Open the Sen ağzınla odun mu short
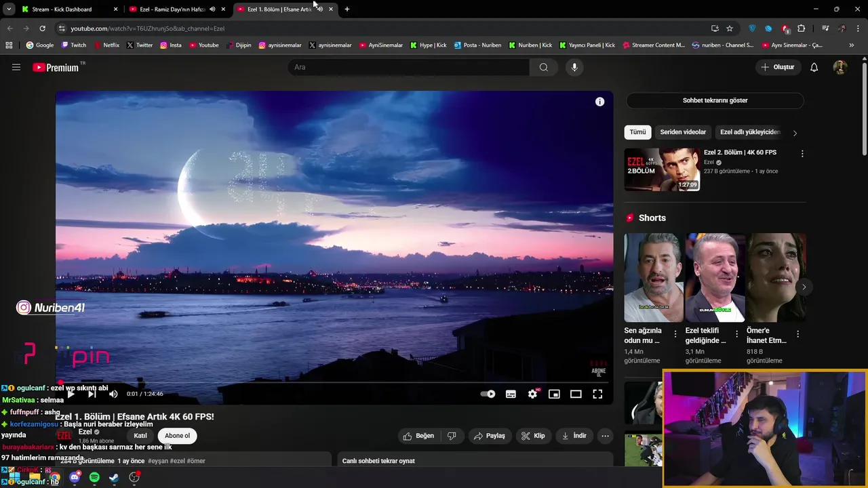This screenshot has height=488, width=868. [654, 278]
